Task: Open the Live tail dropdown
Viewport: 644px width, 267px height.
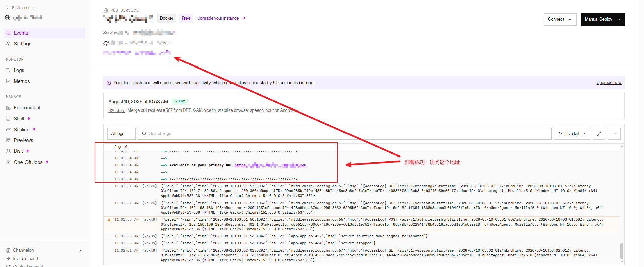Action: coord(572,134)
